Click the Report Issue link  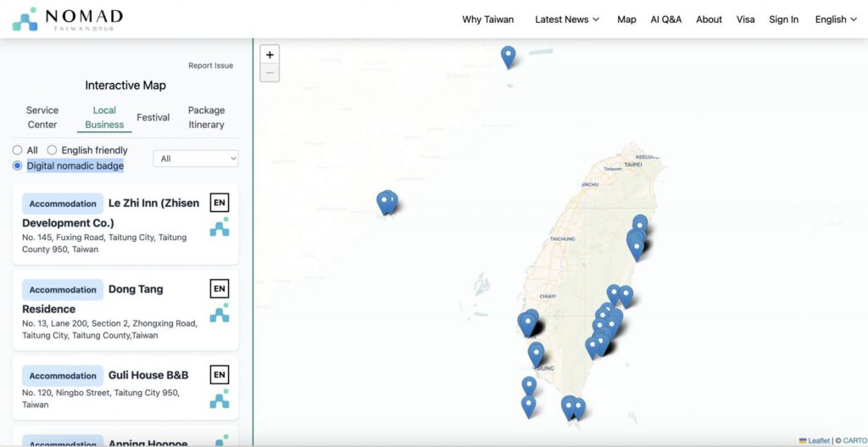point(210,65)
